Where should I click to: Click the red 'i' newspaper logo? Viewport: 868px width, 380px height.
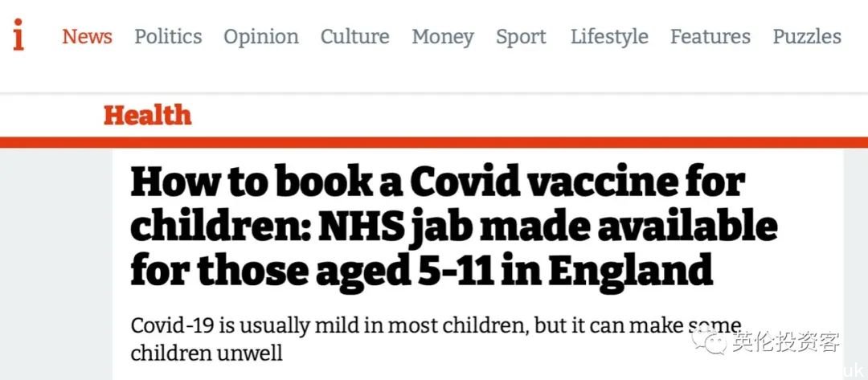coord(18,35)
